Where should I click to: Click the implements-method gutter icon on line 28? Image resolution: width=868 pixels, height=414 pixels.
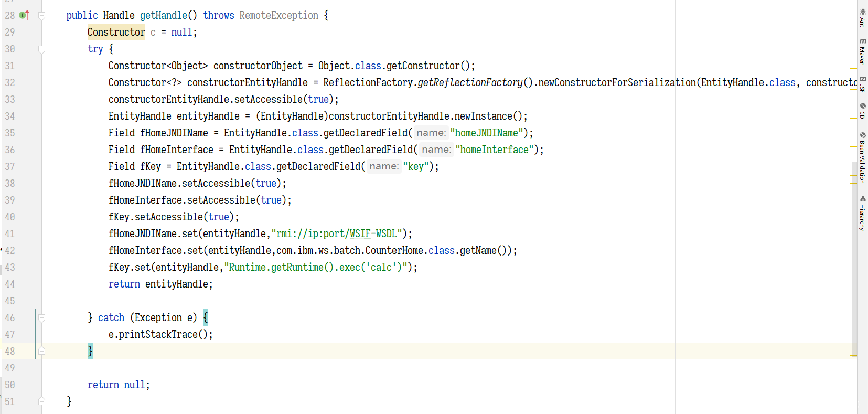[24, 15]
